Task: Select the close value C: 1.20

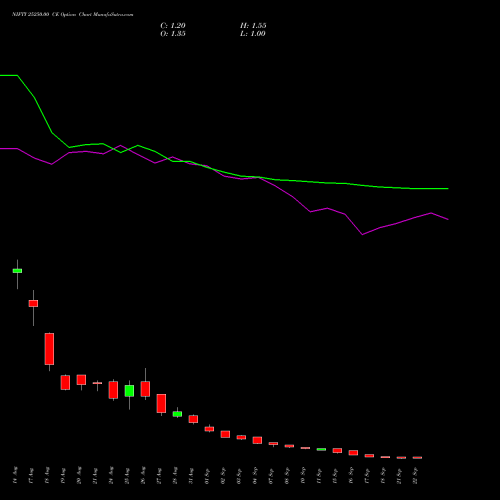Action: click(x=173, y=26)
